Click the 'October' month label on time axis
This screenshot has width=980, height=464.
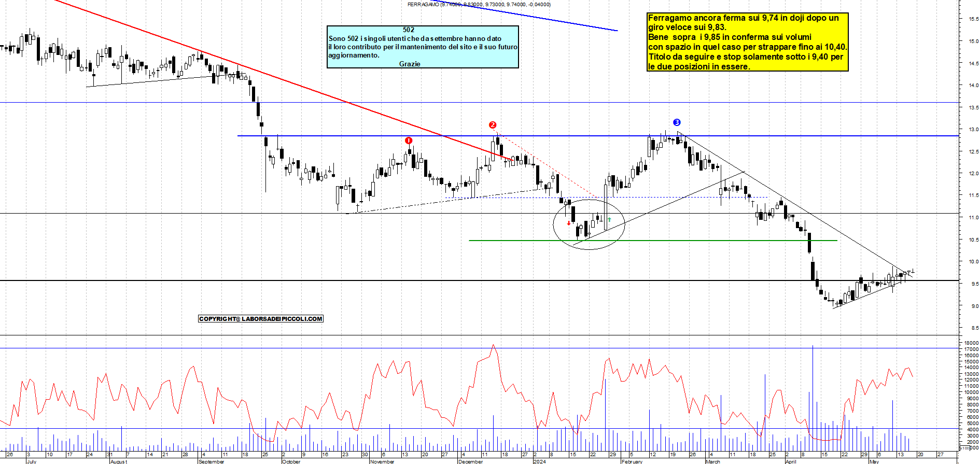291,461
